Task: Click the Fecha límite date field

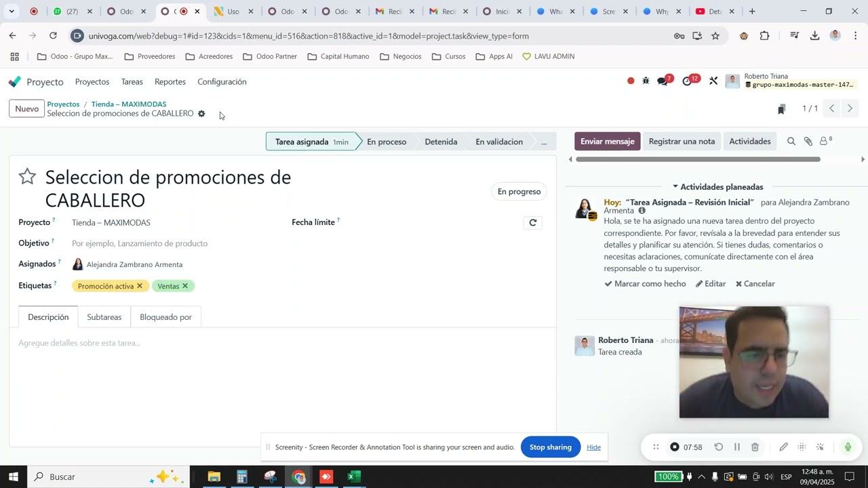Action: click(431, 222)
